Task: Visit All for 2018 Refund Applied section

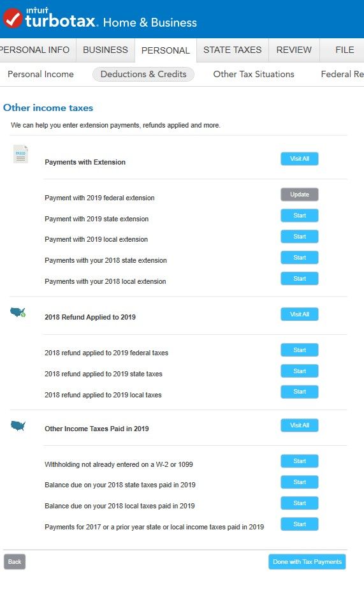Action: pyautogui.click(x=300, y=314)
